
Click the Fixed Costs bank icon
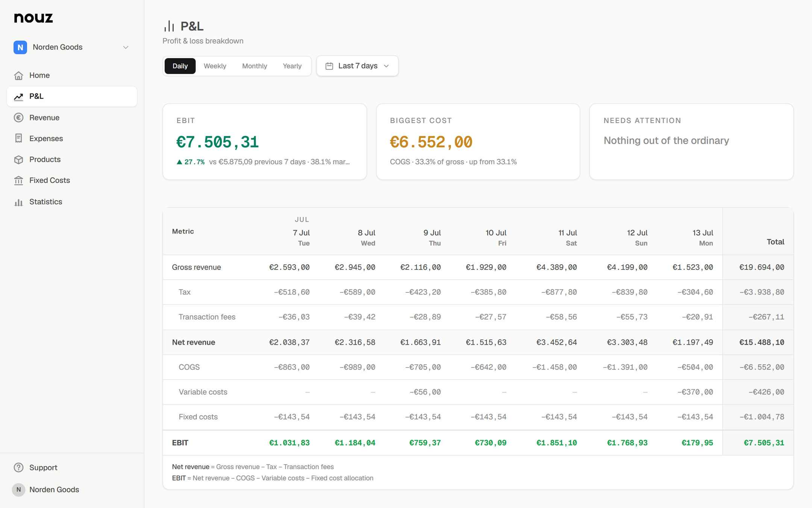tap(18, 181)
